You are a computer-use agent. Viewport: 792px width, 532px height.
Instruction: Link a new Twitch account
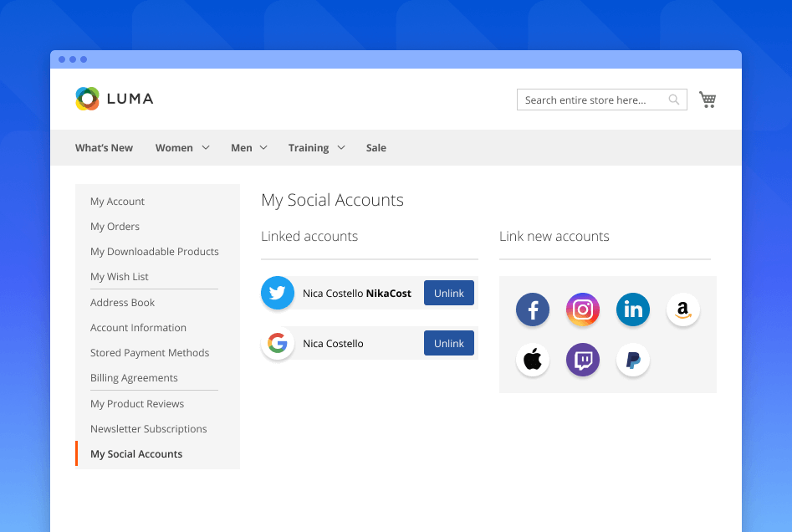coord(582,360)
